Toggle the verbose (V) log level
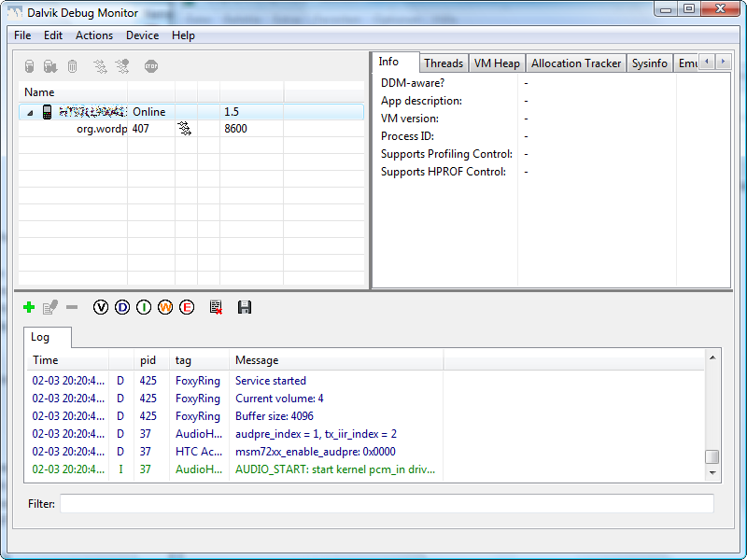Image resolution: width=747 pixels, height=560 pixels. (x=101, y=307)
